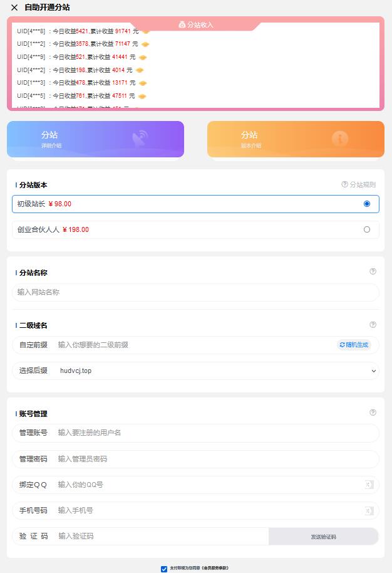Viewport: 392px width, 573px height.
Task: Click gold ingot icon on UID[1***2] row
Action: point(145,45)
